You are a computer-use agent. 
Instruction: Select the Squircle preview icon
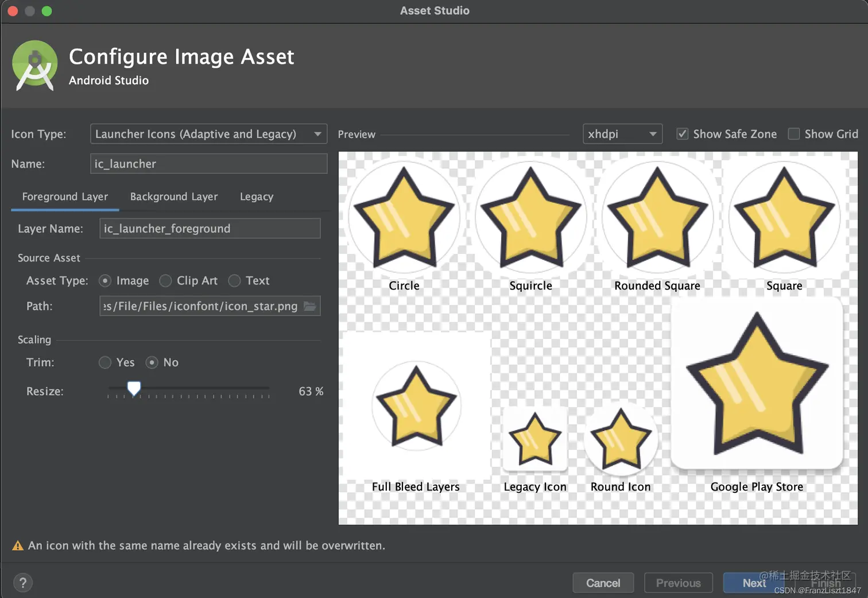click(531, 217)
